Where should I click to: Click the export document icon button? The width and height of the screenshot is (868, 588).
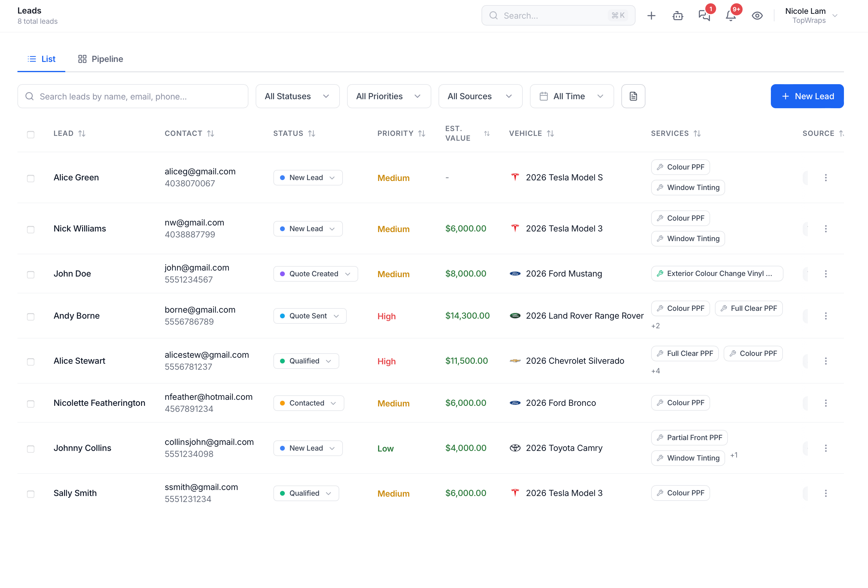pyautogui.click(x=633, y=96)
